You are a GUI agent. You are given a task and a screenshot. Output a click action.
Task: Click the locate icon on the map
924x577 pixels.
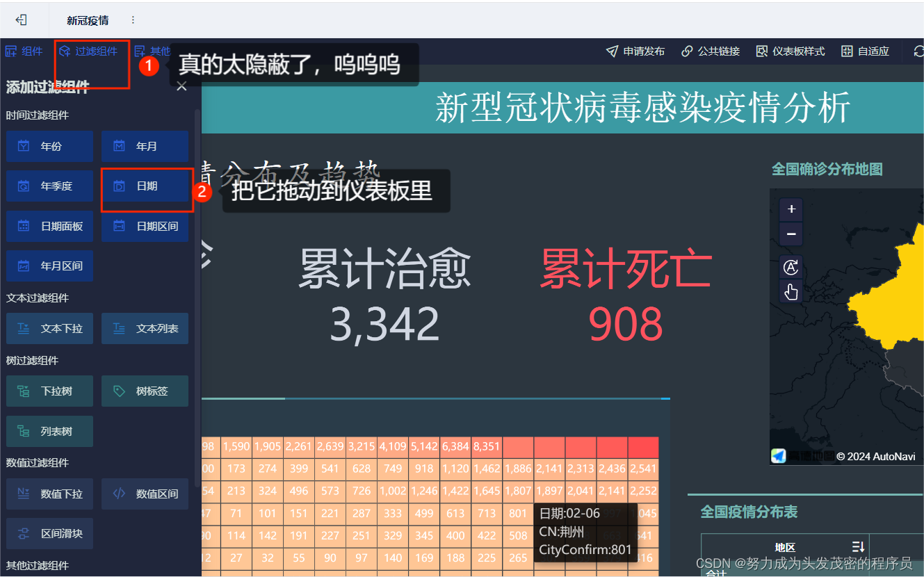click(x=791, y=267)
